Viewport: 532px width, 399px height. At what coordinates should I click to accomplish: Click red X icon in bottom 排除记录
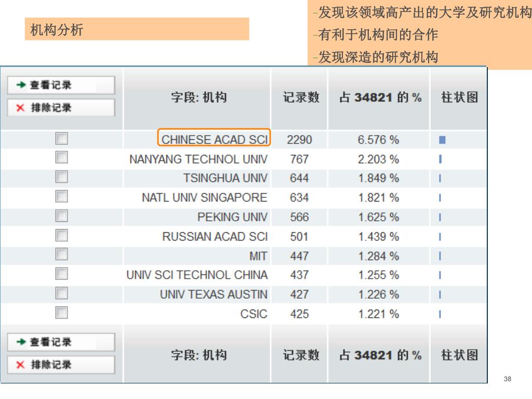pos(20,365)
